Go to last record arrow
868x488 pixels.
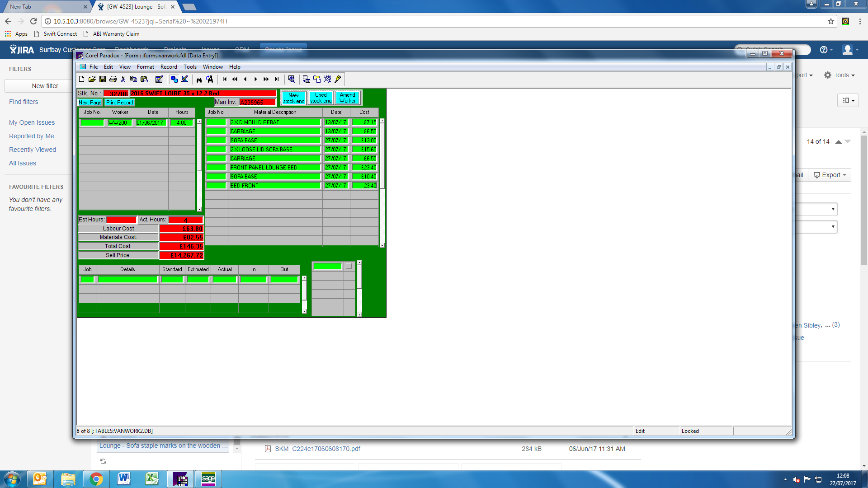[x=277, y=79]
